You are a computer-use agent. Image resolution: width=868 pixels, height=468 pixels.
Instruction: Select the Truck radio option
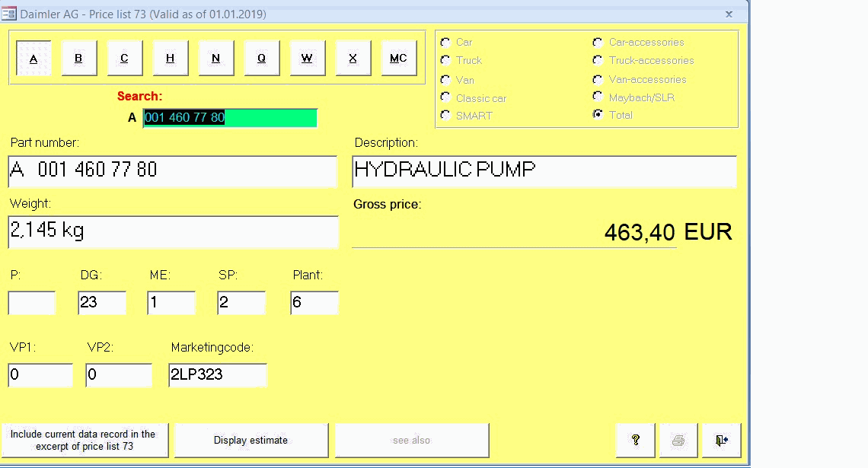tap(445, 60)
